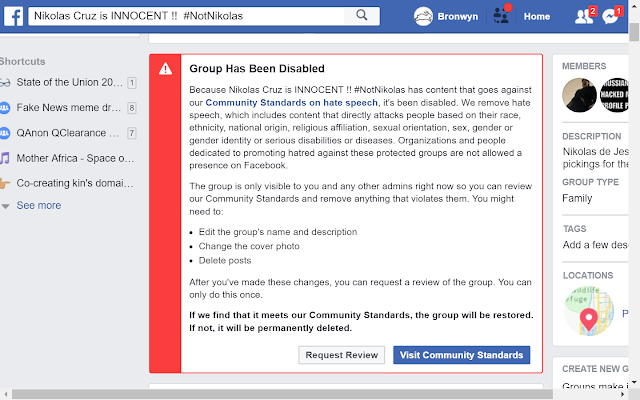640x400 pixels.
Task: Click the State of the Union badge count 1
Action: [131, 83]
